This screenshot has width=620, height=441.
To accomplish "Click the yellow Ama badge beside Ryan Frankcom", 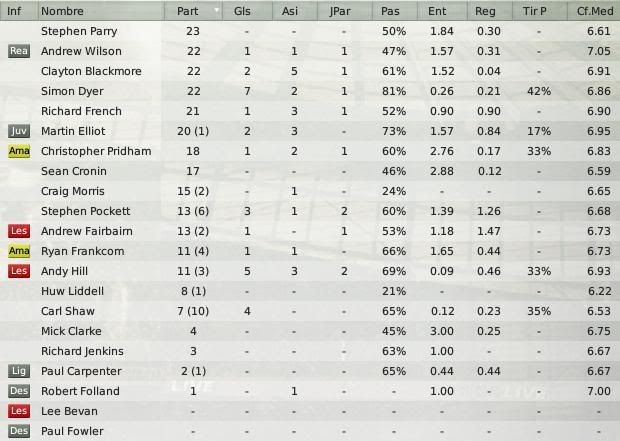I will [x=19, y=251].
